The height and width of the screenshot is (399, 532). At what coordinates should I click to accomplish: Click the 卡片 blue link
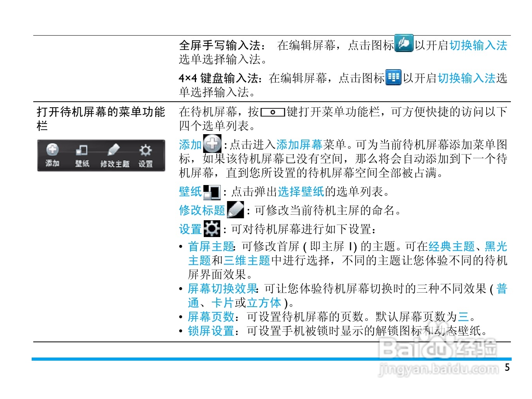(223, 303)
